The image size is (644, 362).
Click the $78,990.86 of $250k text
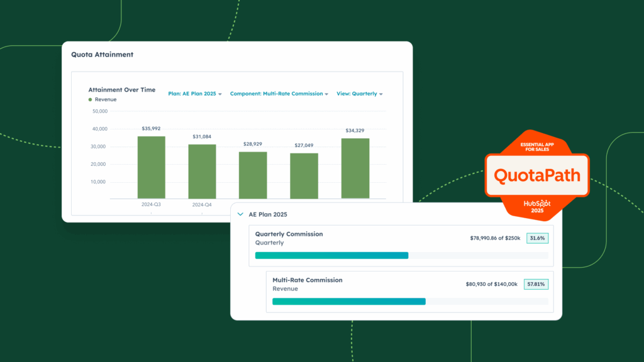tap(495, 238)
